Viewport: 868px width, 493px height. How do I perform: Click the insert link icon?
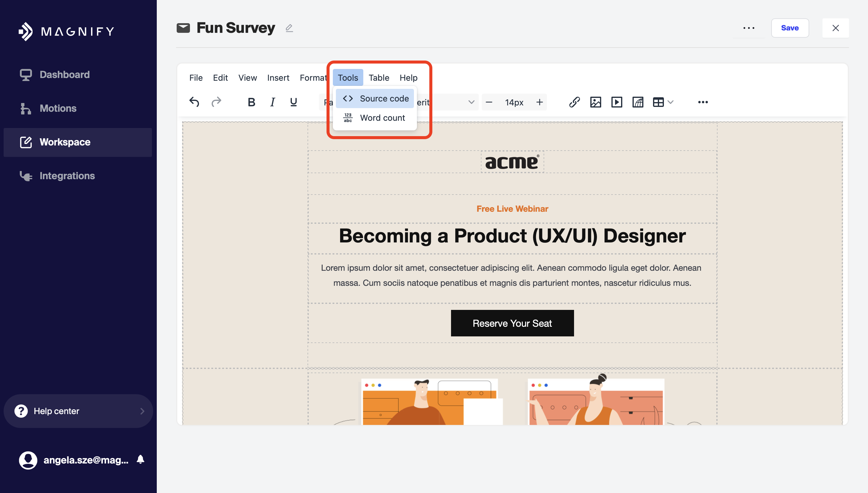coord(574,102)
